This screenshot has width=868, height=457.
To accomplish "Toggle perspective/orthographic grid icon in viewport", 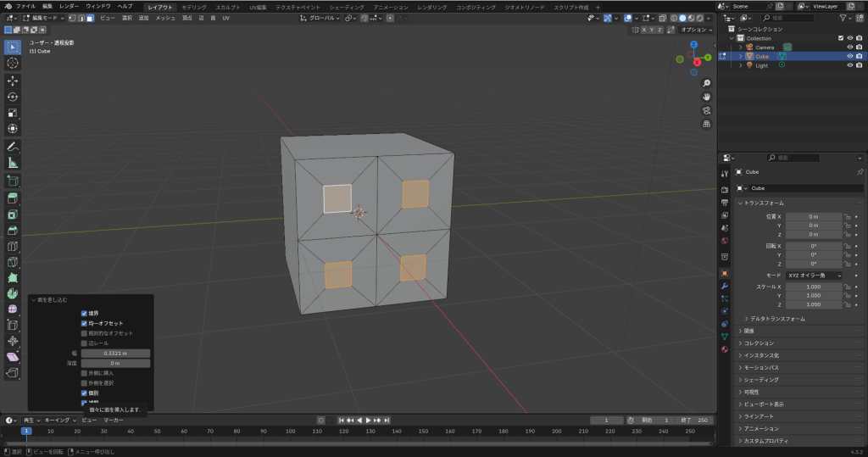I will click(x=706, y=124).
